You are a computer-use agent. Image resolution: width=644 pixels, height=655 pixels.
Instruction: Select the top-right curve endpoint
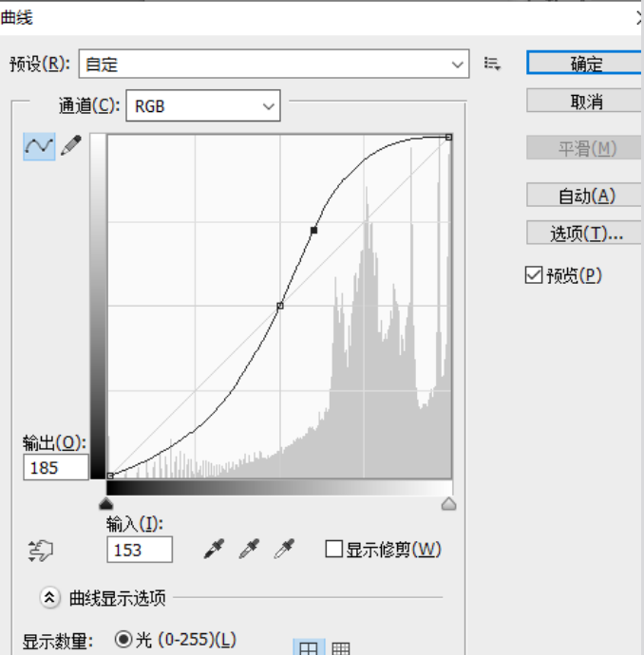click(449, 137)
